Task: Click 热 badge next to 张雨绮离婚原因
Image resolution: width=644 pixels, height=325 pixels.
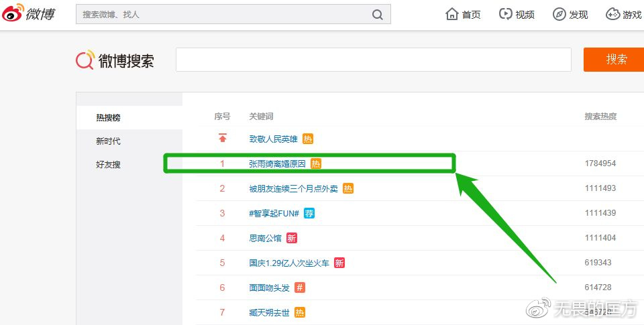Action: [x=316, y=164]
